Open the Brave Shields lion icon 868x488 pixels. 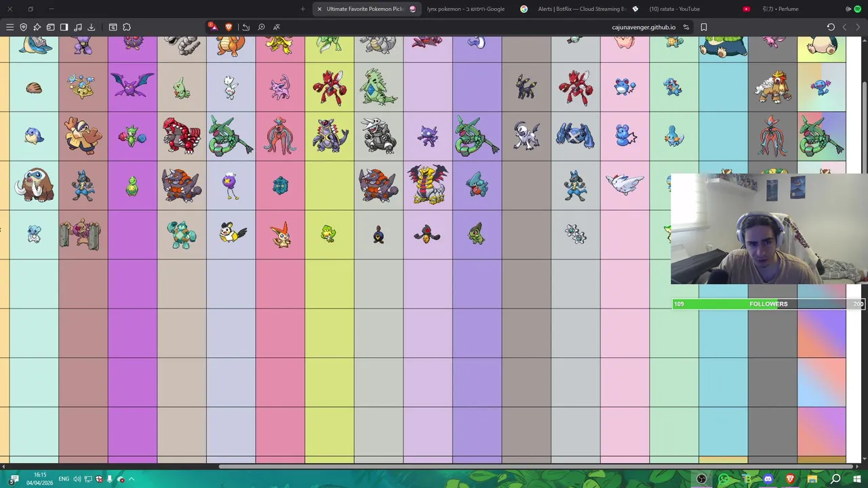click(229, 27)
